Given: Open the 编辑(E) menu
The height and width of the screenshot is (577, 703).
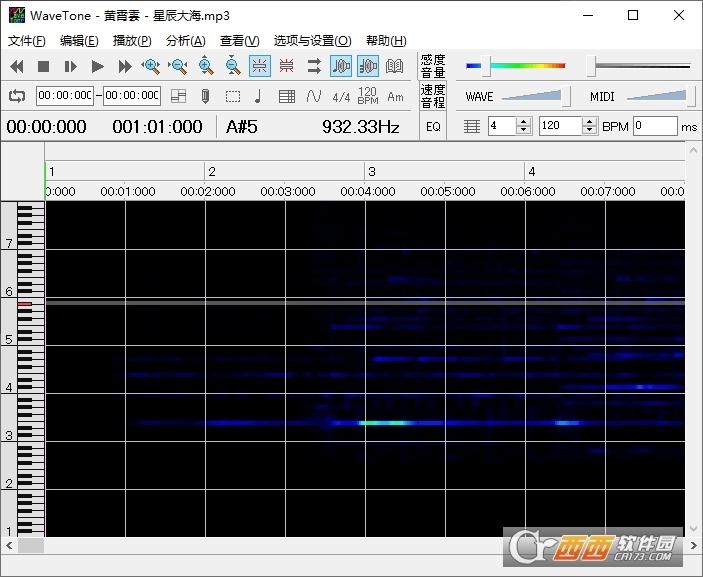Looking at the screenshot, I should tap(79, 41).
